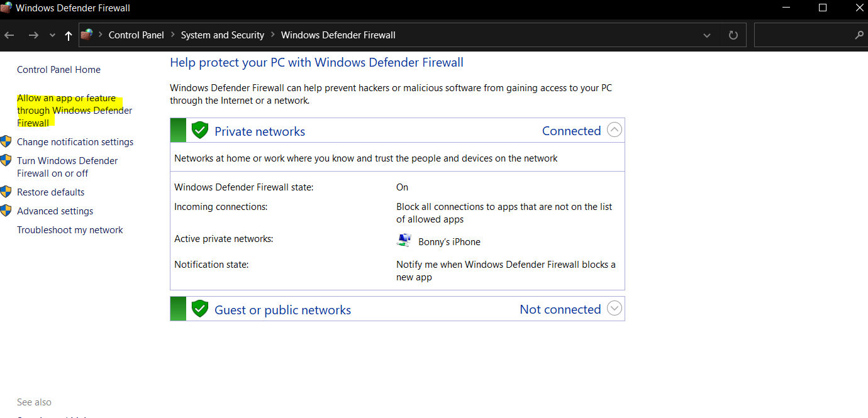This screenshot has width=868, height=418.
Task: Click the forward navigation arrow
Action: pyautogui.click(x=33, y=35)
